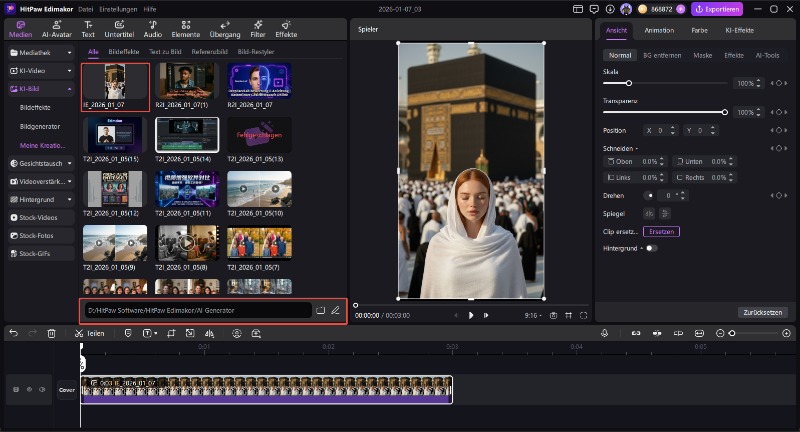Click the delete trash icon in timeline toolbar

51,333
